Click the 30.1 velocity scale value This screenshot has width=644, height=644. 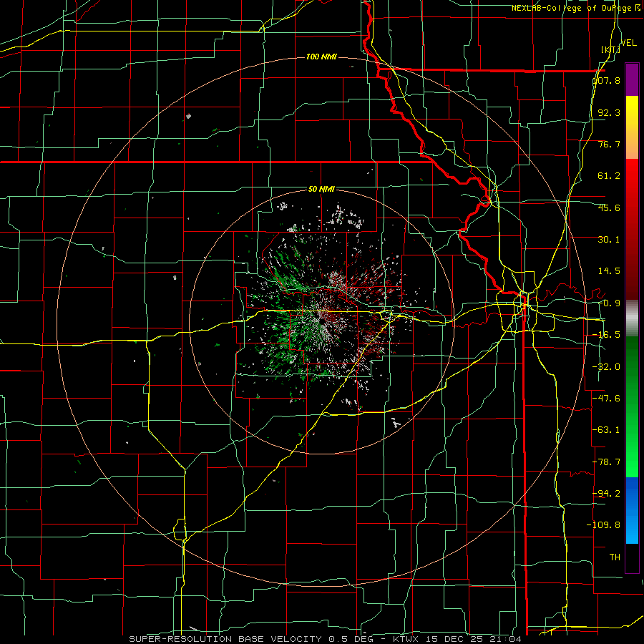pyautogui.click(x=609, y=240)
